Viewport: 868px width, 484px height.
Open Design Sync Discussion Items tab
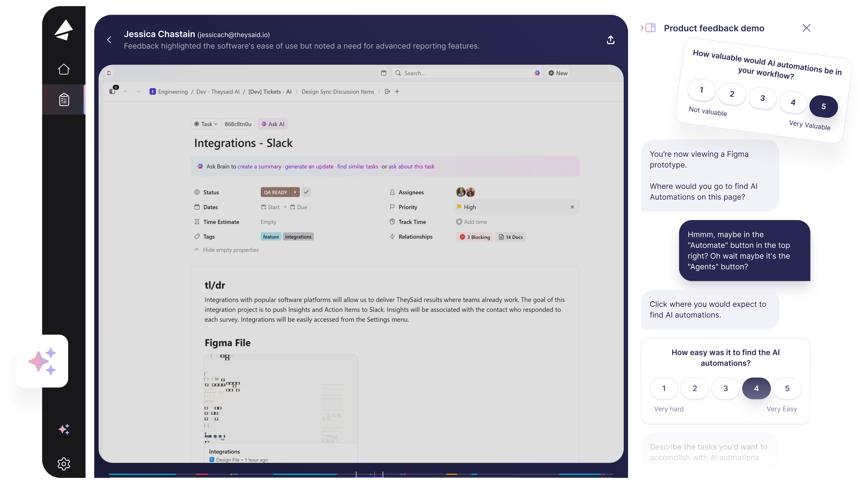click(x=338, y=92)
